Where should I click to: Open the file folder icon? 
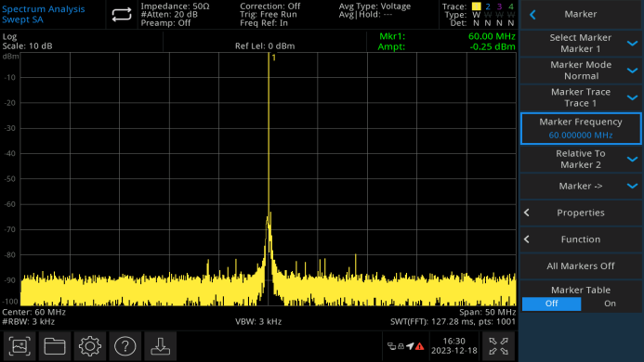pyautogui.click(x=55, y=346)
